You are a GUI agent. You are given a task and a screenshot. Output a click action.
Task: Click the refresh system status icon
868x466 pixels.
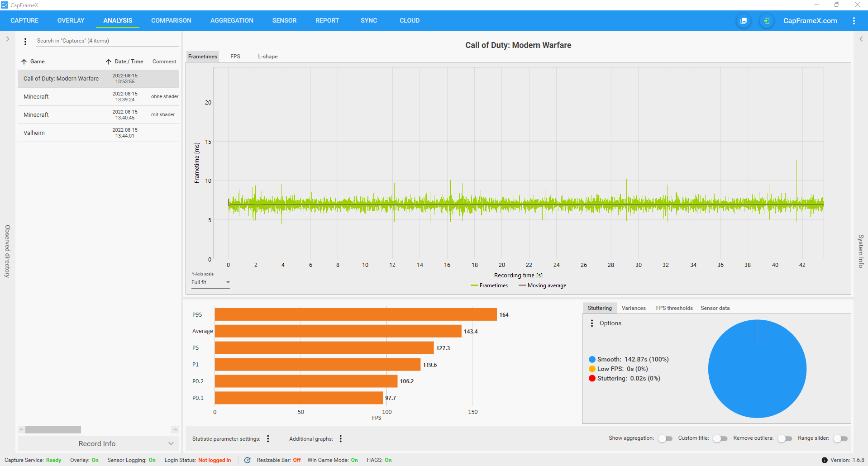247,460
